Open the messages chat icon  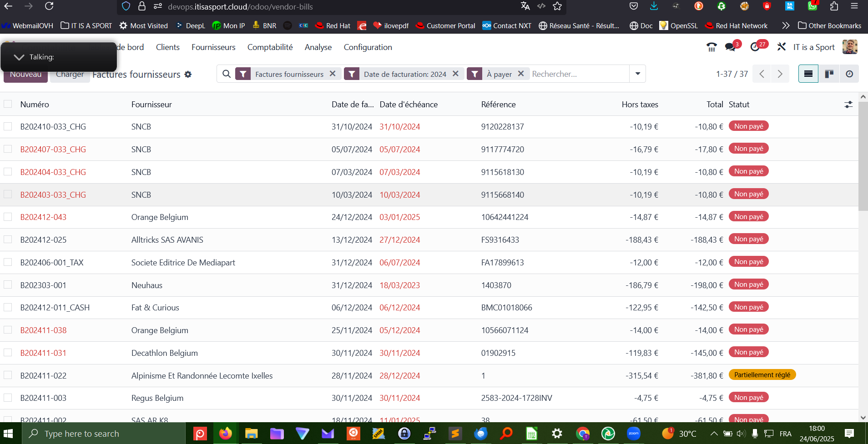731,47
